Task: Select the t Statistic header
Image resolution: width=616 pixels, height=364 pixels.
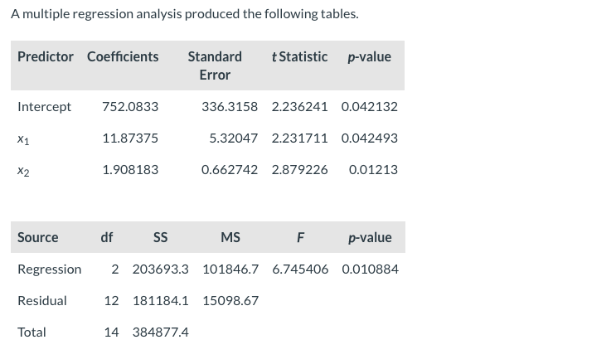Action: [x=299, y=56]
